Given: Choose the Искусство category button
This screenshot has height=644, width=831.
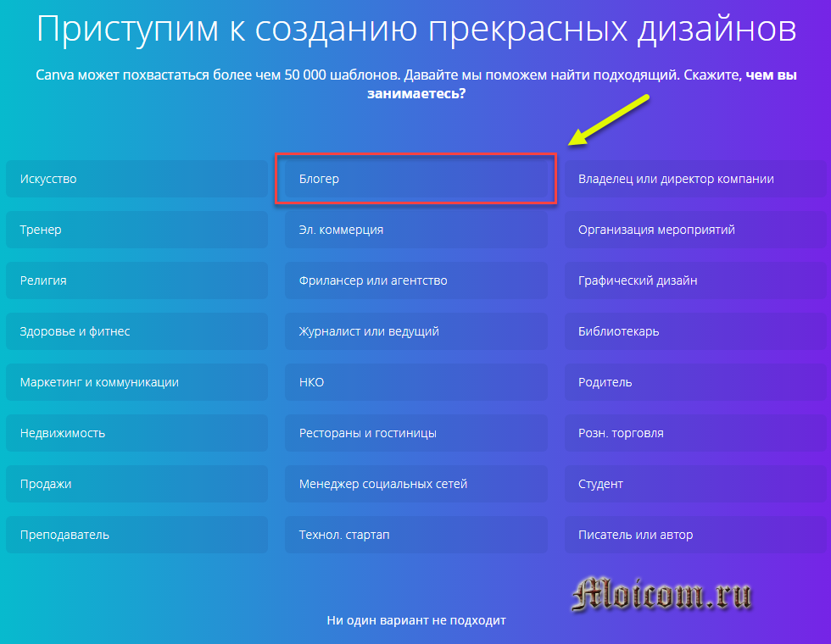Looking at the screenshot, I should point(137,179).
